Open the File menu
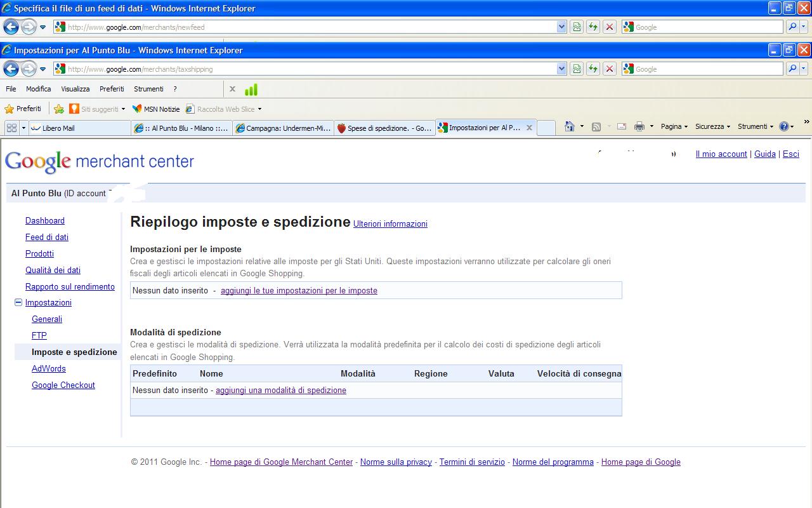This screenshot has width=812, height=508. pos(11,89)
